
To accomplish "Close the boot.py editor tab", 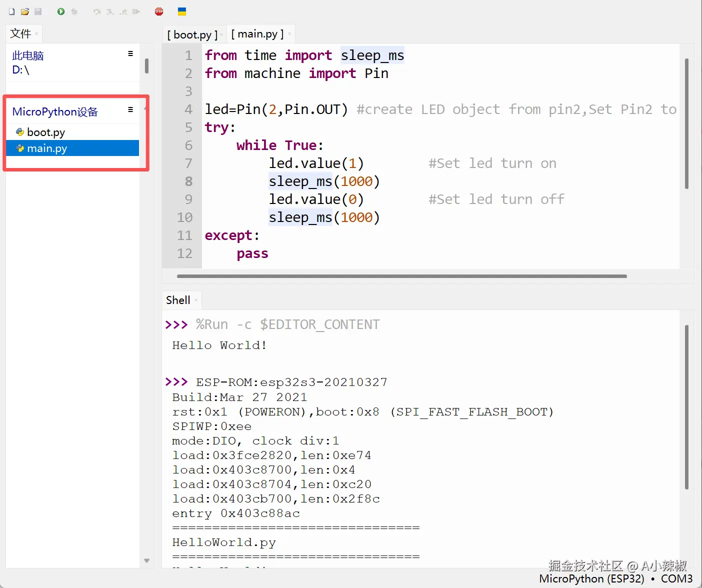I will point(222,34).
